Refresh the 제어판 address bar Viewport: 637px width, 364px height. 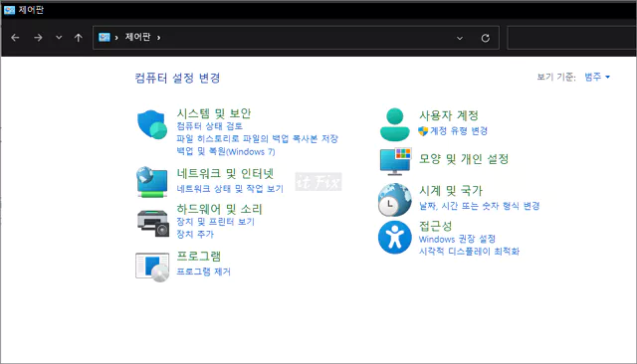pos(485,38)
